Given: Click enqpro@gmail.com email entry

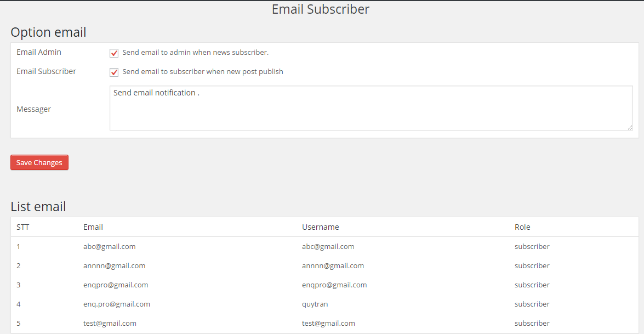Looking at the screenshot, I should point(116,285).
